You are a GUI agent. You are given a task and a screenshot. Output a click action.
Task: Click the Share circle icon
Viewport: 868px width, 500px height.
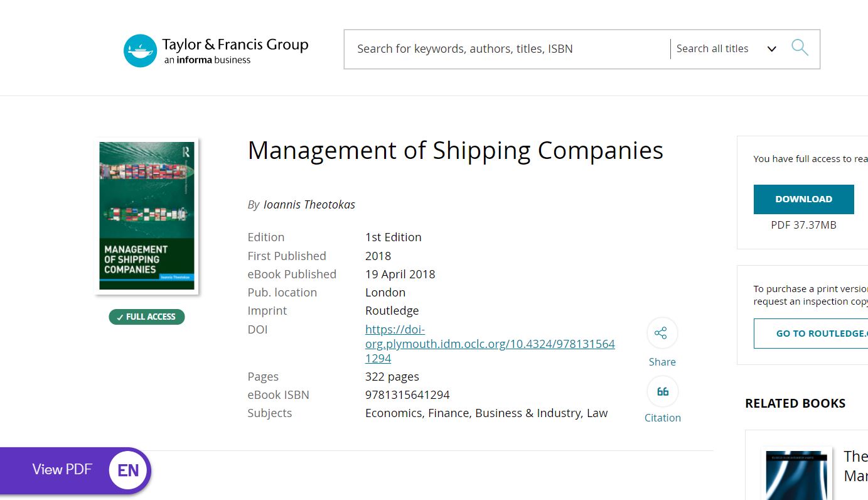click(x=662, y=333)
